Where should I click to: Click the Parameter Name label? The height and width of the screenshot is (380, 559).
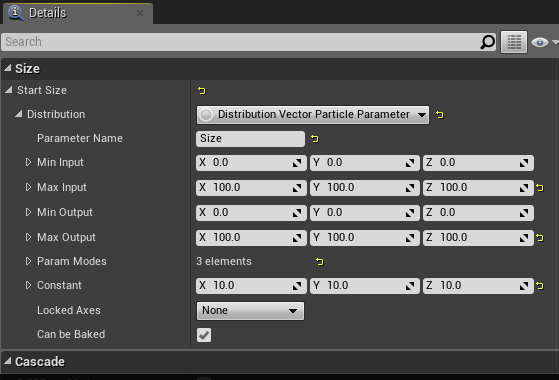[80, 138]
